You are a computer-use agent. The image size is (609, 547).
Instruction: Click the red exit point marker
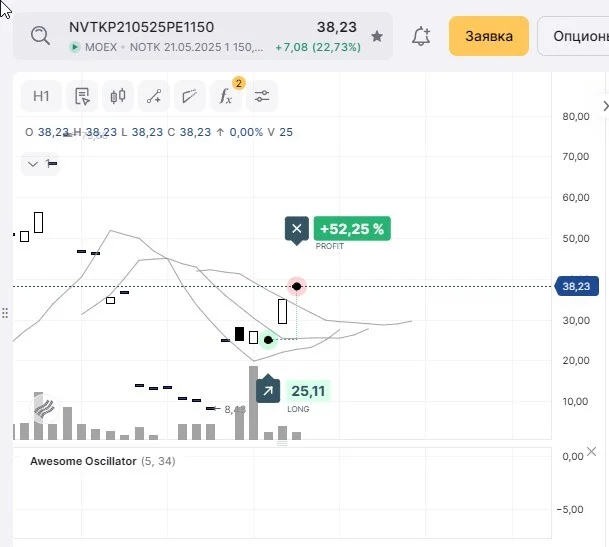297,286
